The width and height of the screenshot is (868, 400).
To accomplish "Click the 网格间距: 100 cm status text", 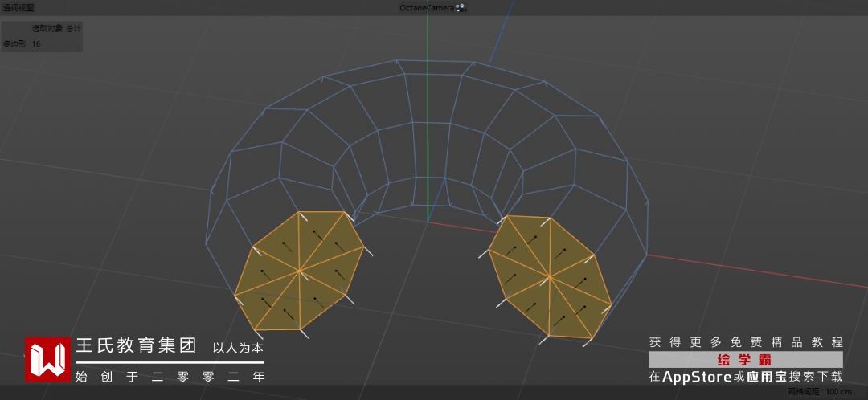I will [x=819, y=392].
